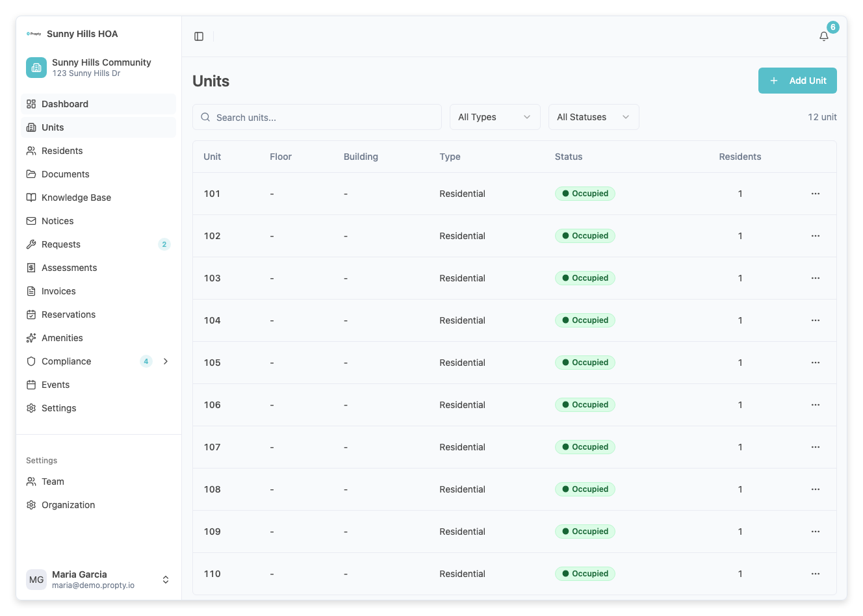
Task: Click the Amenities sparkle icon
Action: coord(31,338)
